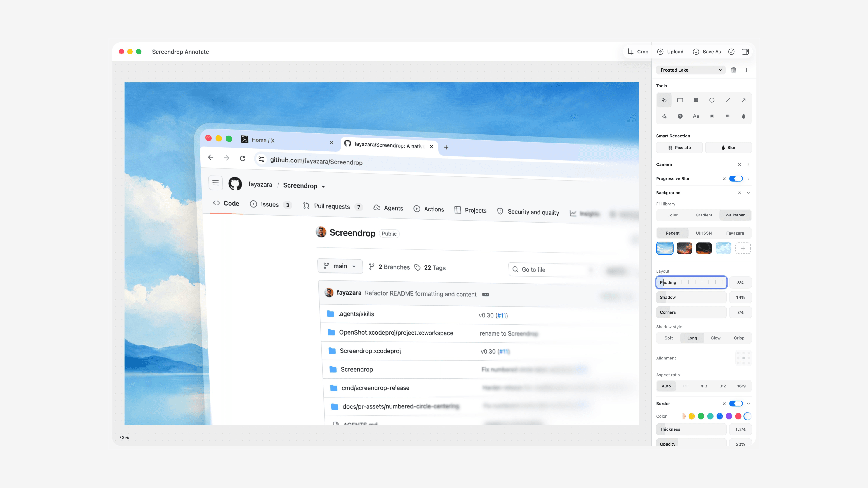Select the droplet blur tool in Tools grid

[x=744, y=116]
